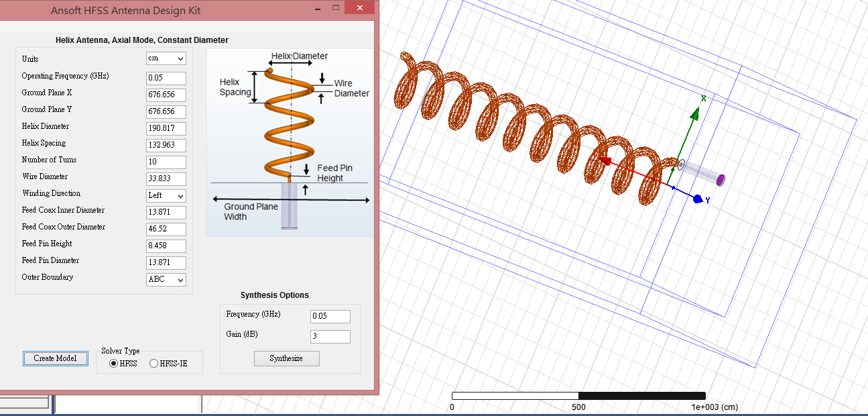Click the 'Solver Type' group label
The image size is (868, 416).
point(121,351)
